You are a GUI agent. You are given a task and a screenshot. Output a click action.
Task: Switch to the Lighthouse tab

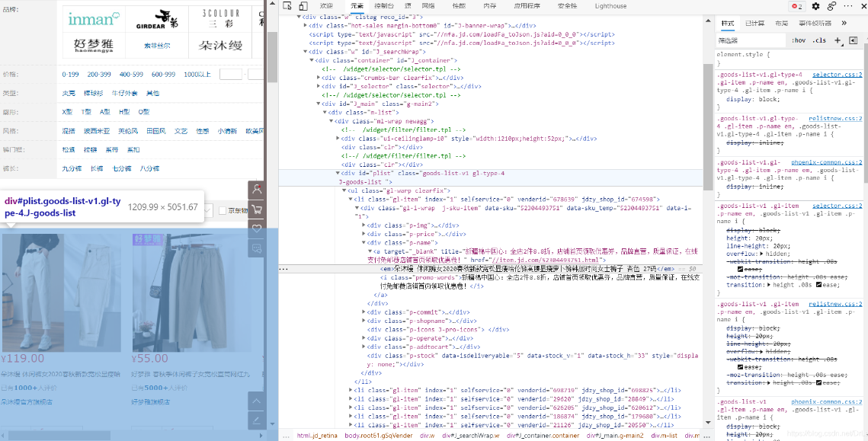610,6
